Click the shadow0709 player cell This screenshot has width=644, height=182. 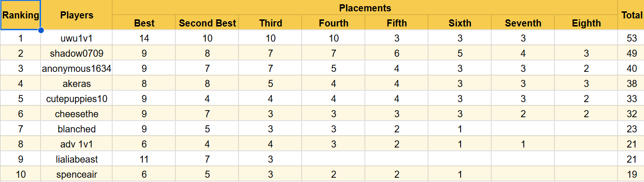[x=76, y=53]
